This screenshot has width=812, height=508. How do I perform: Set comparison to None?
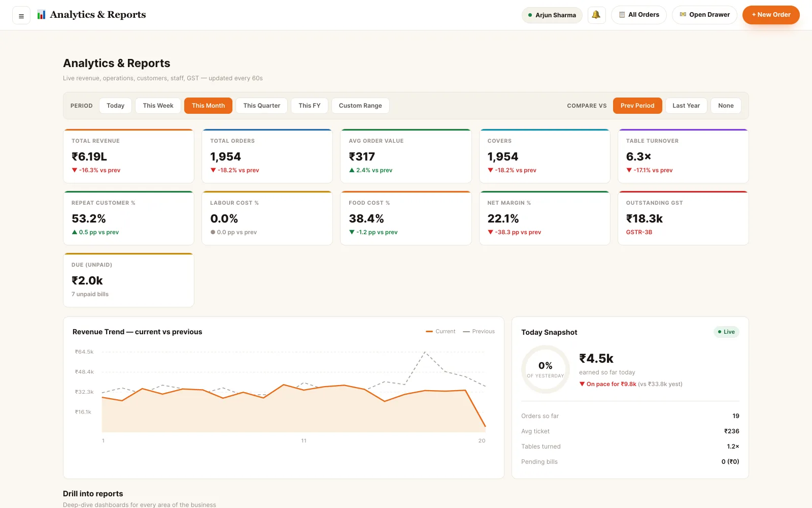[726, 106]
